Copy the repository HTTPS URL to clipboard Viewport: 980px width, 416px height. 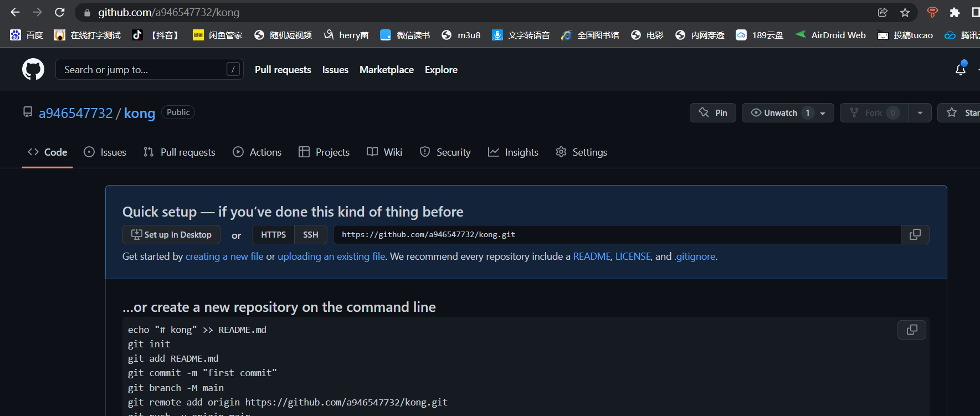pos(915,234)
